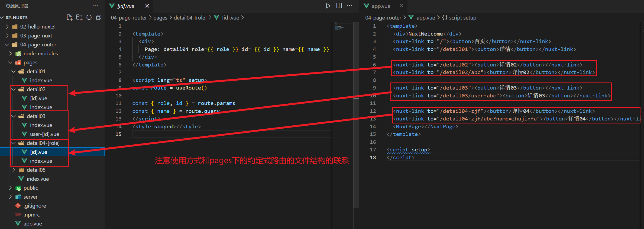Refresh the explorer file tree
The height and width of the screenshot is (229, 644).
tap(89, 18)
